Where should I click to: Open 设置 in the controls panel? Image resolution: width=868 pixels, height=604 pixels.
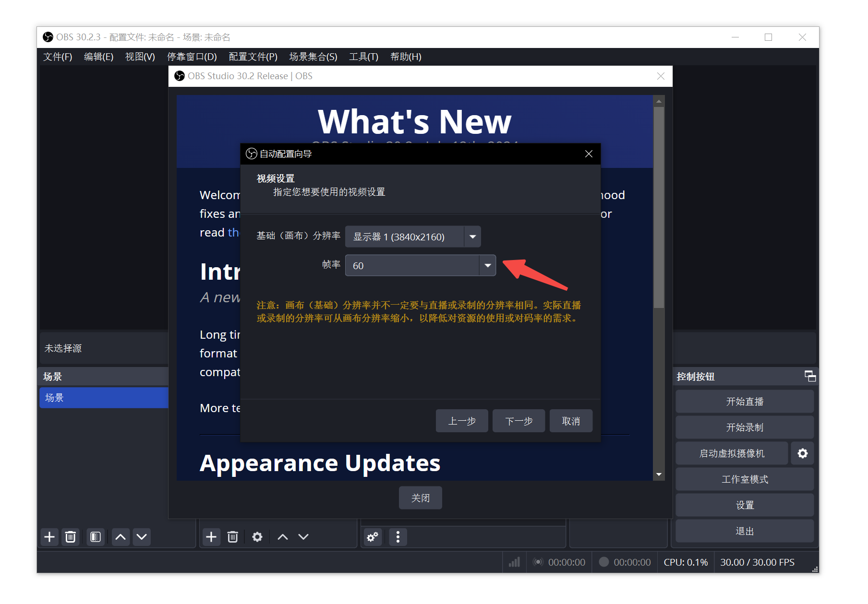coord(745,505)
